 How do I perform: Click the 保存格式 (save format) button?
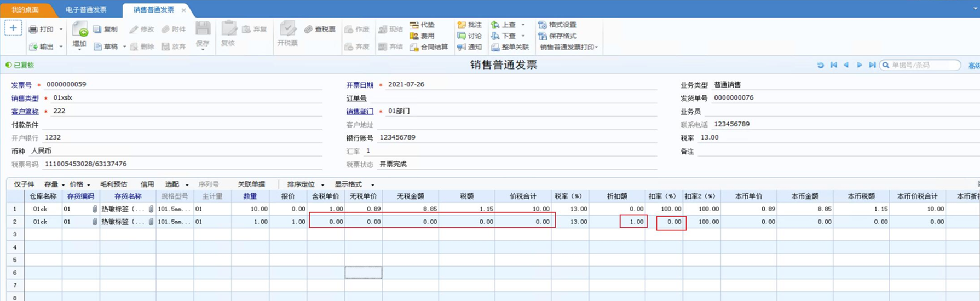(x=557, y=36)
